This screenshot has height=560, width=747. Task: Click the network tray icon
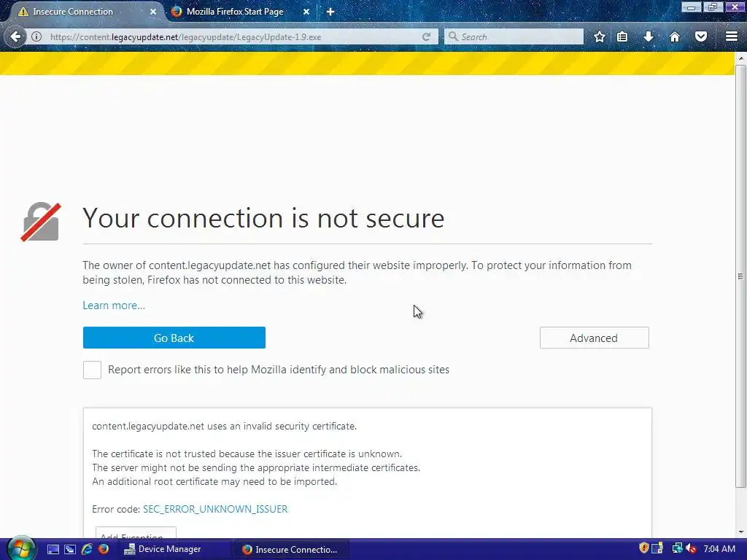677,548
